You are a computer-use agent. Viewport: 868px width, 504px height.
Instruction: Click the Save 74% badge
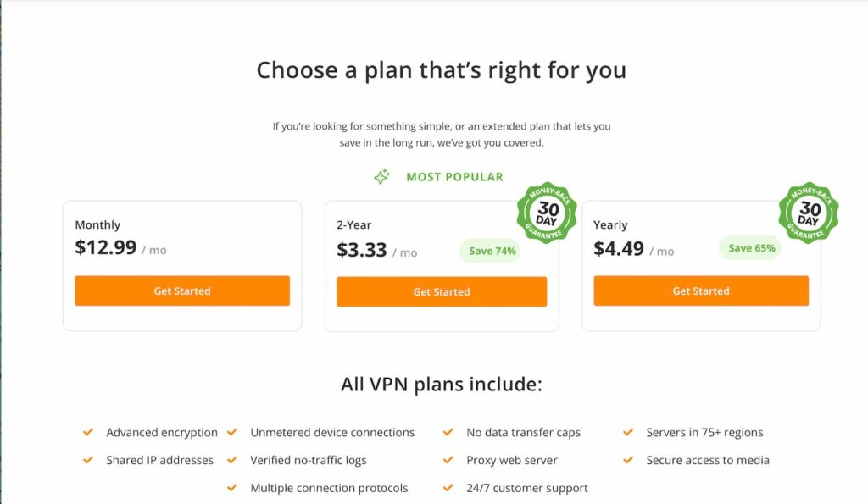492,251
